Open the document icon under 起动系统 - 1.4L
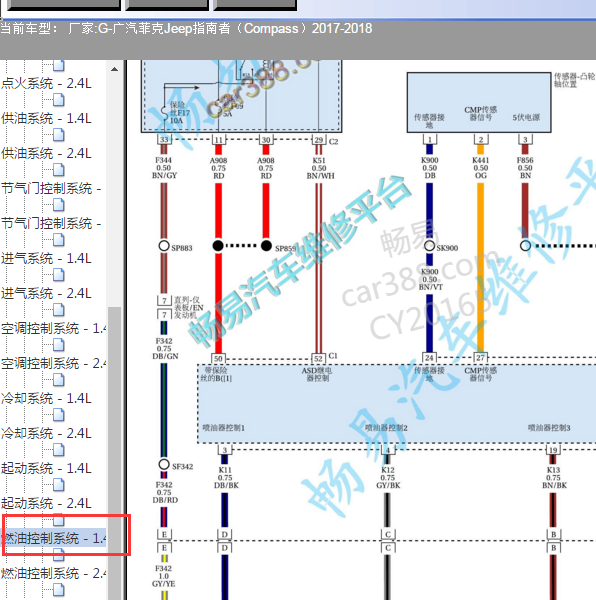 [x=59, y=485]
